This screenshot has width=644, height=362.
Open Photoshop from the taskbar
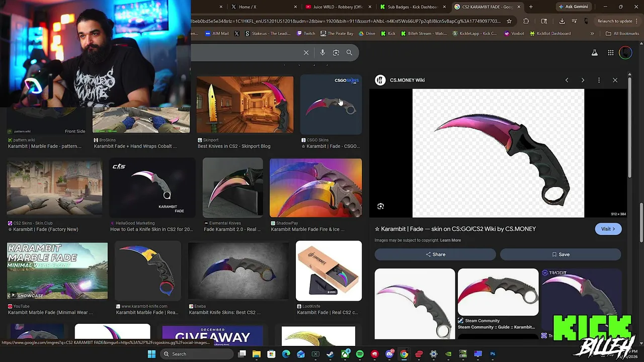tap(493, 354)
